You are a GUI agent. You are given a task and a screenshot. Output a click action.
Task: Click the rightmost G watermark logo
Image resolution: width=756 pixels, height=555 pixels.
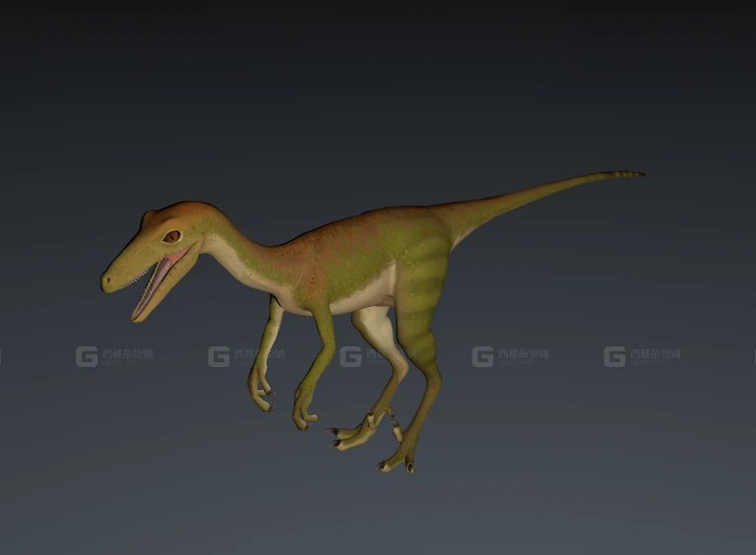[614, 356]
